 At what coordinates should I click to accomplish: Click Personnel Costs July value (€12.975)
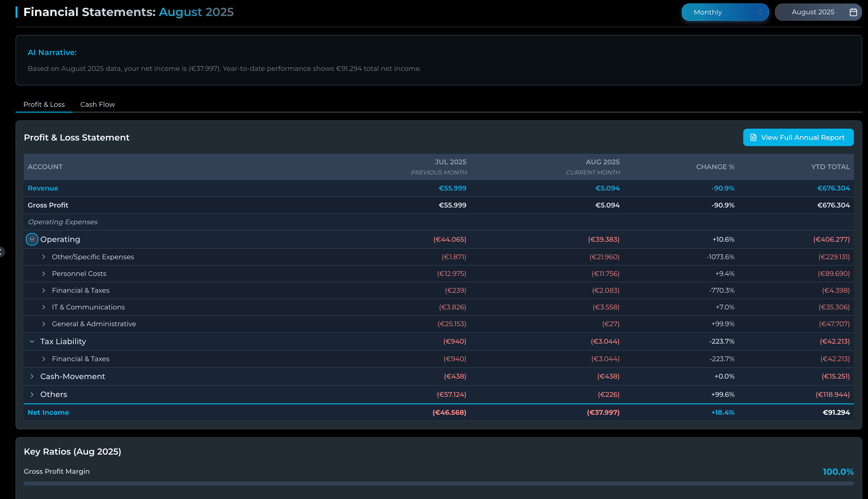(452, 274)
